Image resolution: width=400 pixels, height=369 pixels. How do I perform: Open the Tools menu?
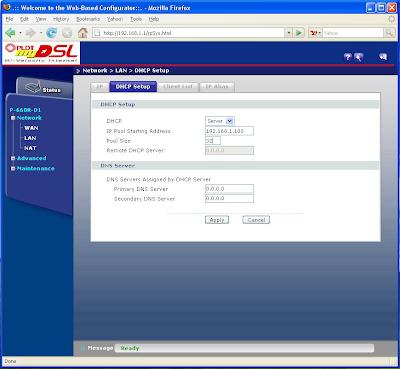136,19
